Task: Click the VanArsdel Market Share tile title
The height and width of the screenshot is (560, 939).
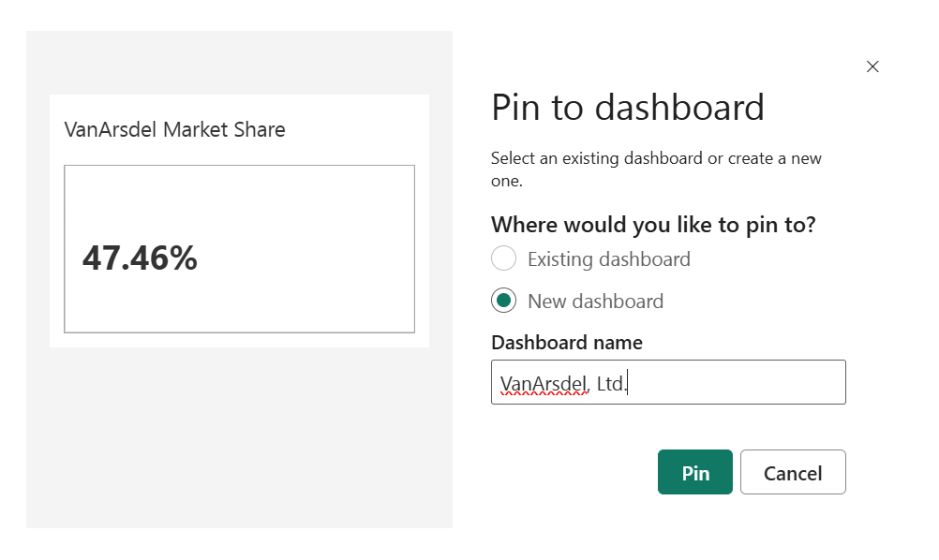Action: [174, 129]
